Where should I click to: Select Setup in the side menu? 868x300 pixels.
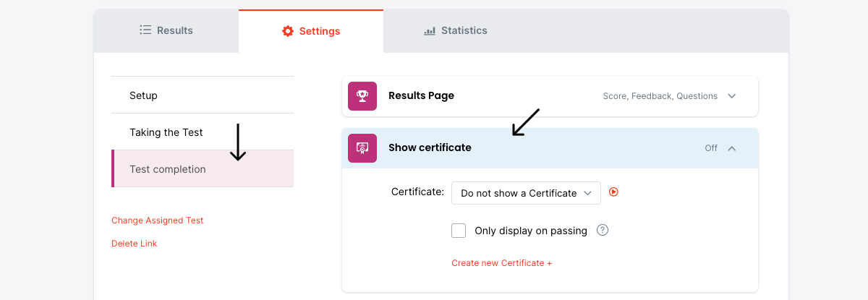click(143, 95)
